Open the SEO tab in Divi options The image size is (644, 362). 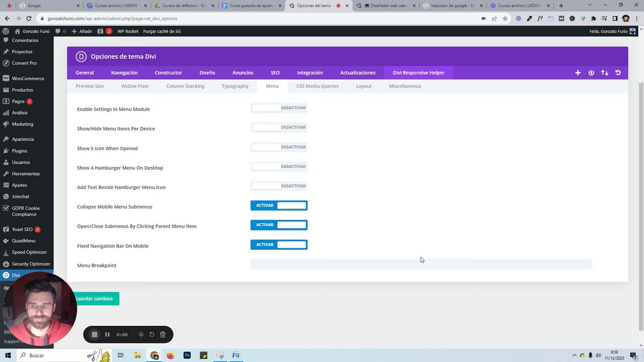click(x=275, y=73)
